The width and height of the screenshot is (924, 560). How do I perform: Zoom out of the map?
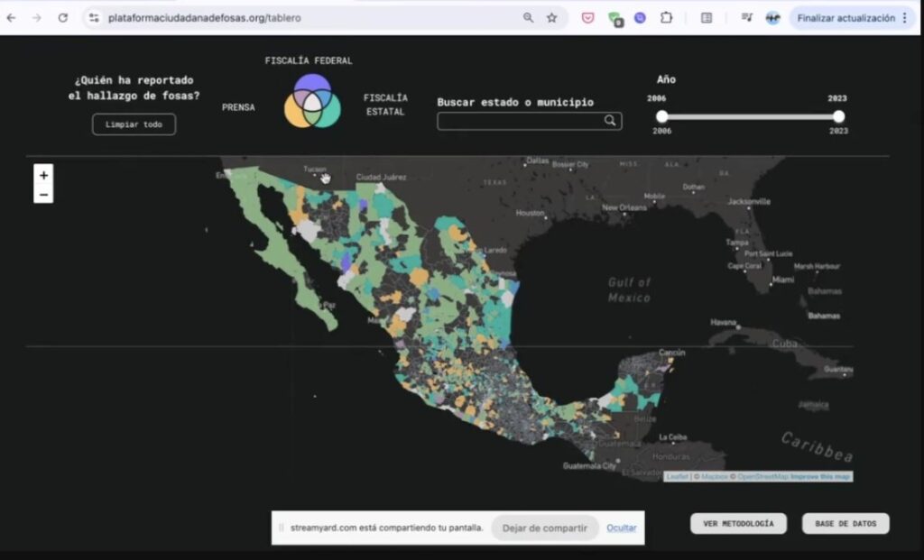click(x=43, y=195)
